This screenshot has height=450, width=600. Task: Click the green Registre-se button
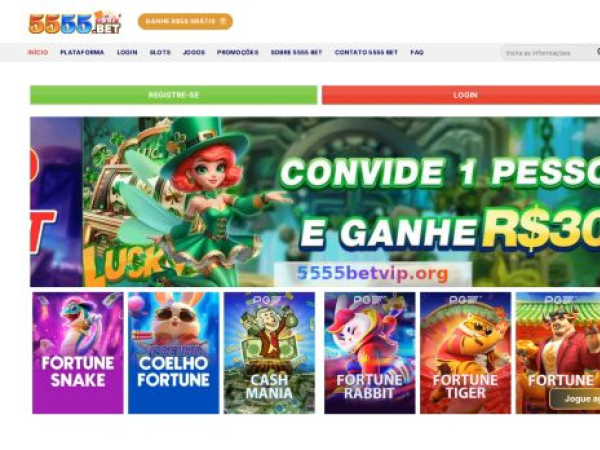(174, 95)
